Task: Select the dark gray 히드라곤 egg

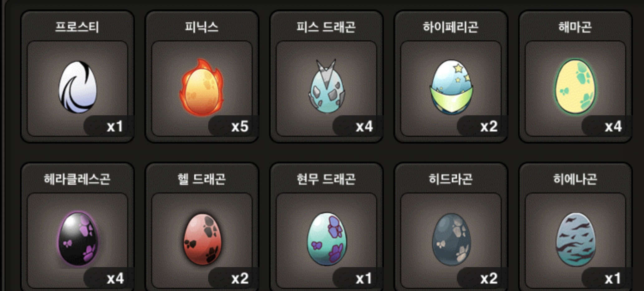Action: [x=451, y=239]
